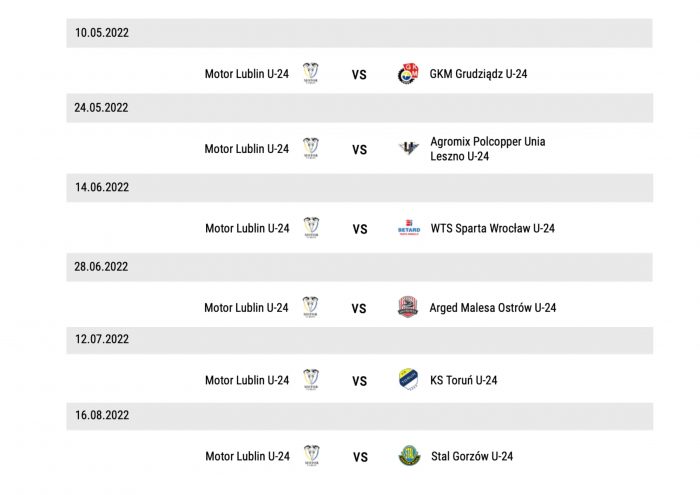Click the Arged Malesa Ostrów logo
Viewport: 700px width, 495px height.
pos(408,307)
